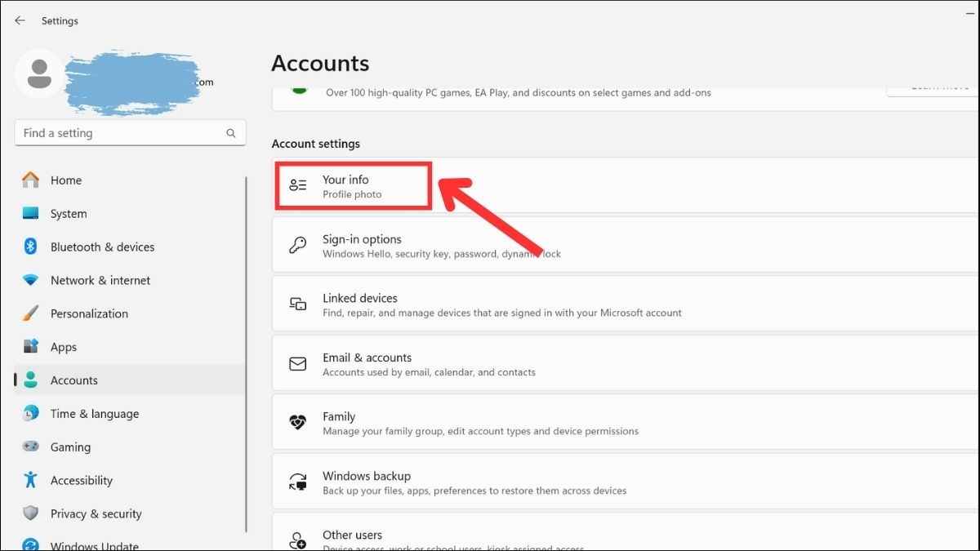Click the System monitor icon in sidebar
The width and height of the screenshot is (980, 551).
click(x=30, y=213)
